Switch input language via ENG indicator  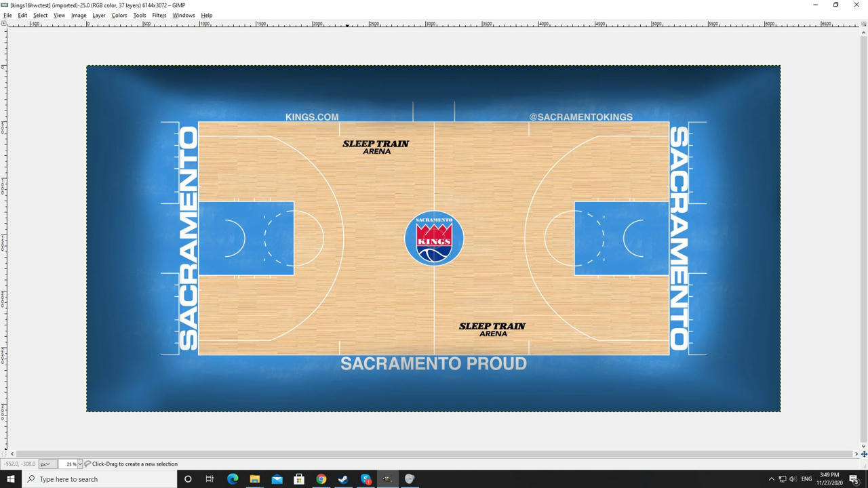tap(806, 479)
